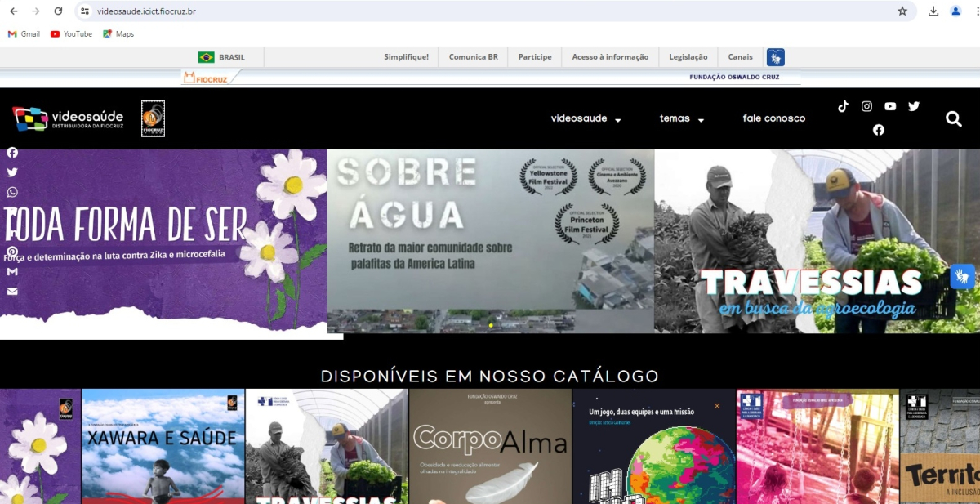Click the VLibras icon in the government bar
This screenshot has height=504, width=980.
point(776,57)
